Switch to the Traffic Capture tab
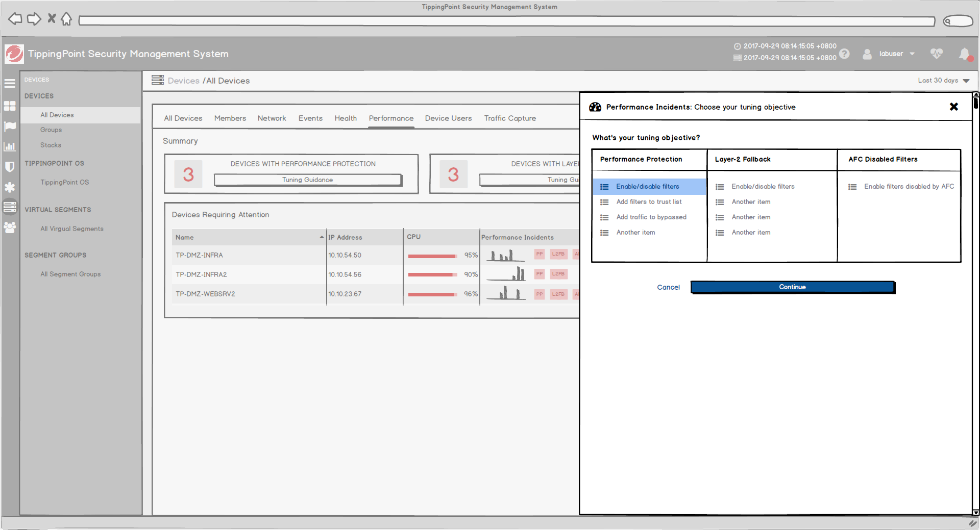Screen dimensions: 980x530 510,118
